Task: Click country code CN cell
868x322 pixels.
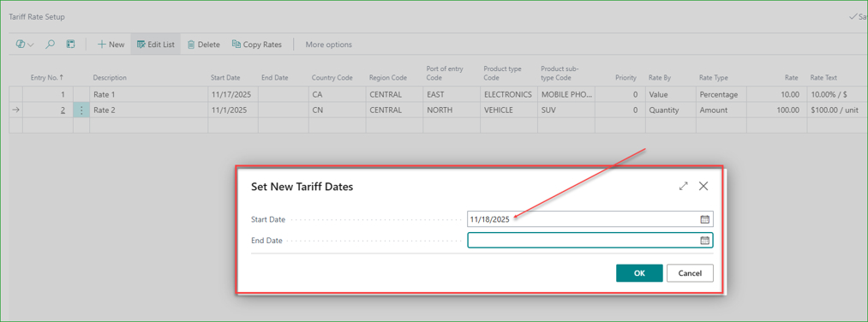Action: [x=337, y=110]
